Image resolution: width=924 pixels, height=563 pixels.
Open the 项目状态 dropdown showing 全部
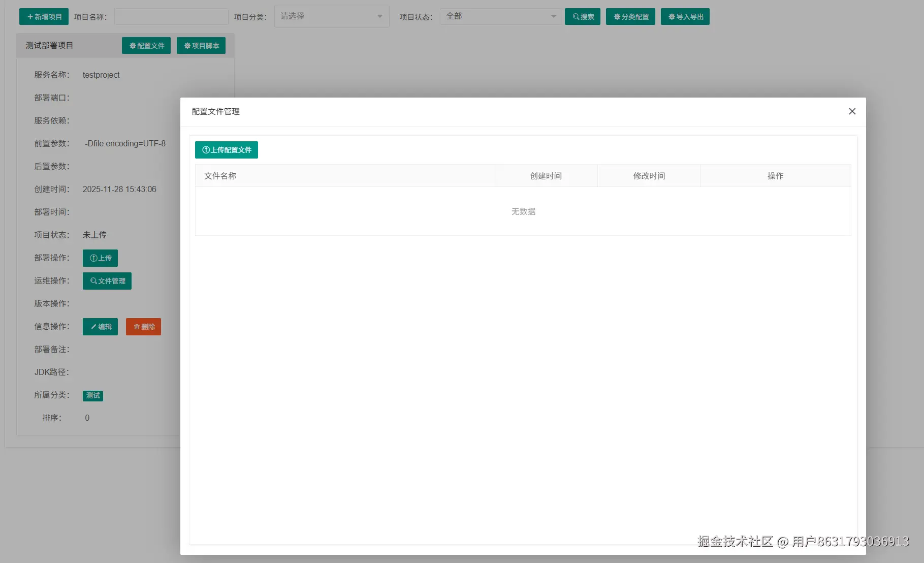[501, 16]
